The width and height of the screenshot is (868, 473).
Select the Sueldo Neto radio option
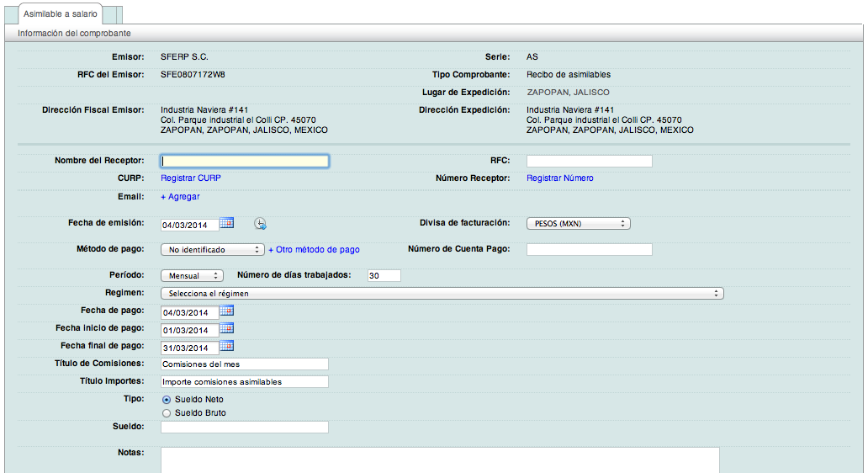(x=167, y=400)
